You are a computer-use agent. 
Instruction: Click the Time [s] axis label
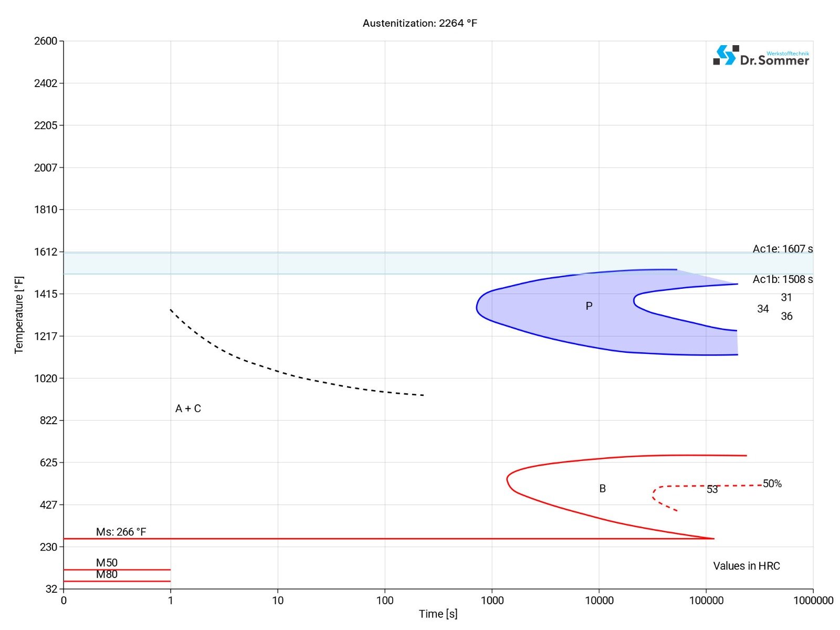[437, 614]
